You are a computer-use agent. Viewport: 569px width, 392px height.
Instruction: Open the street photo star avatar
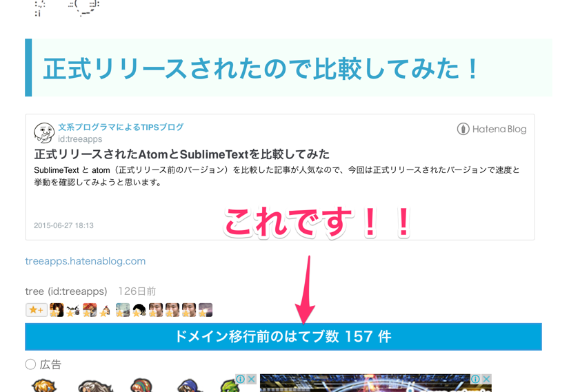(123, 310)
